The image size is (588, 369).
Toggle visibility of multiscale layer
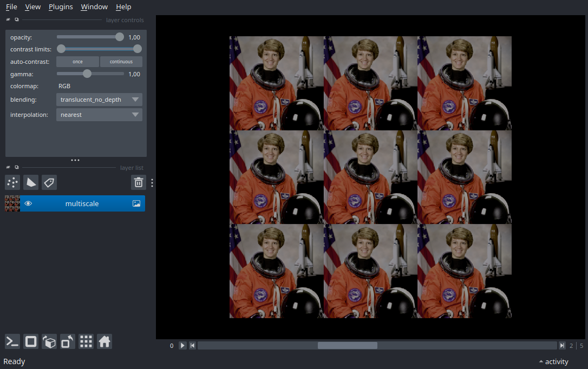(x=28, y=203)
